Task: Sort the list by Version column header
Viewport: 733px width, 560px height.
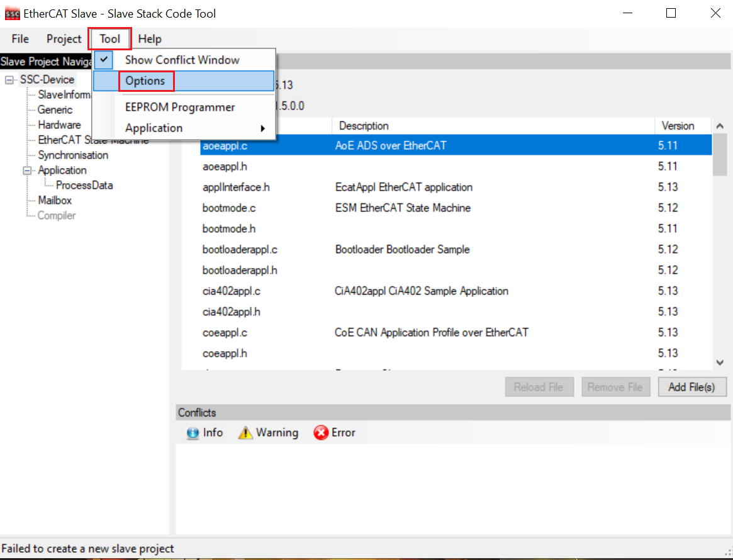Action: tap(678, 126)
